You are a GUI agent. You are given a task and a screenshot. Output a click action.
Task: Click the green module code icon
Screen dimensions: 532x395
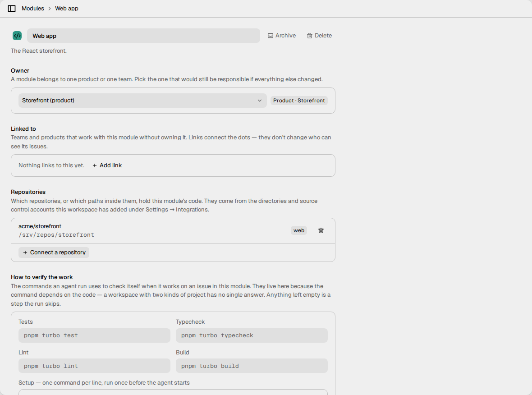(x=17, y=36)
